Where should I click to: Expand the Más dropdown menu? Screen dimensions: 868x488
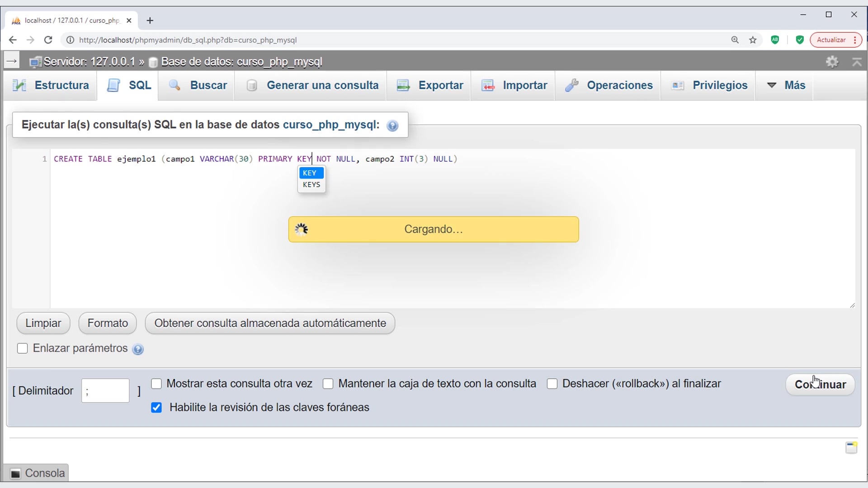coord(785,85)
